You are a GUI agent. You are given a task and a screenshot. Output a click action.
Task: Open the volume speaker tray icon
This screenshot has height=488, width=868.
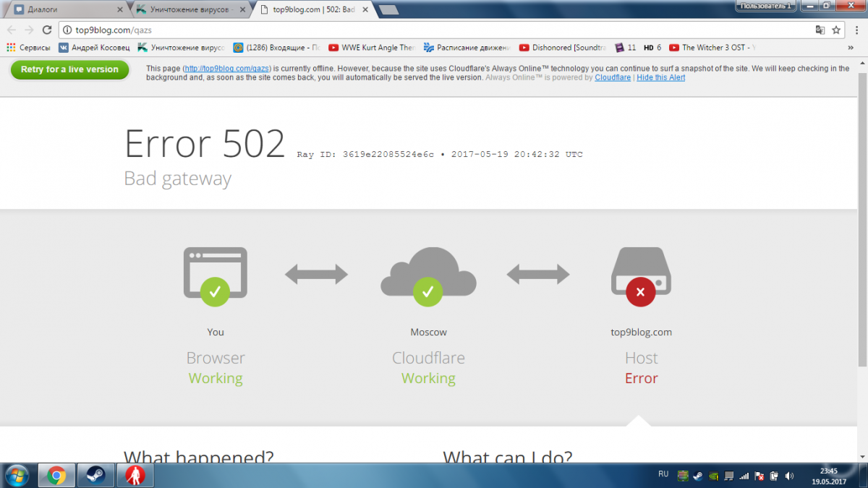click(788, 476)
